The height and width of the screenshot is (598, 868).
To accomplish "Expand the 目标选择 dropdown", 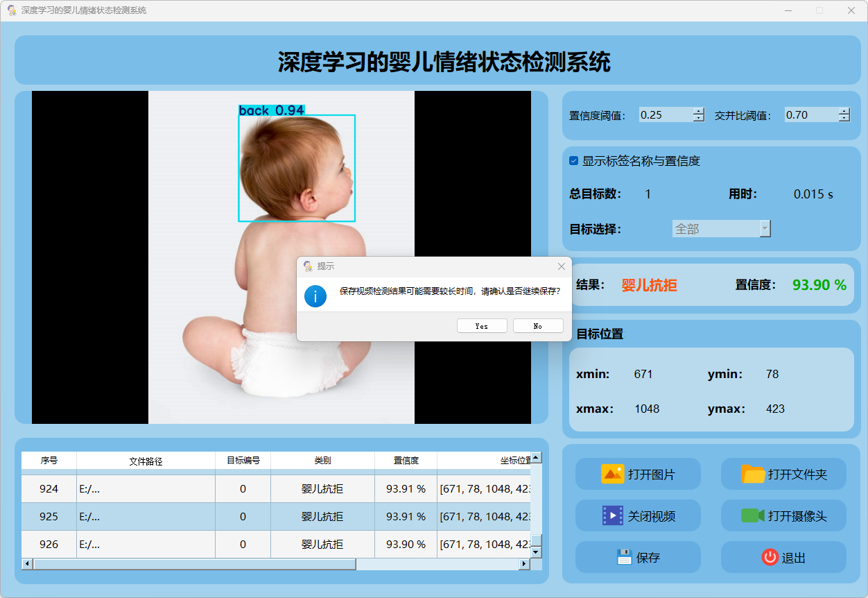I will (x=765, y=229).
